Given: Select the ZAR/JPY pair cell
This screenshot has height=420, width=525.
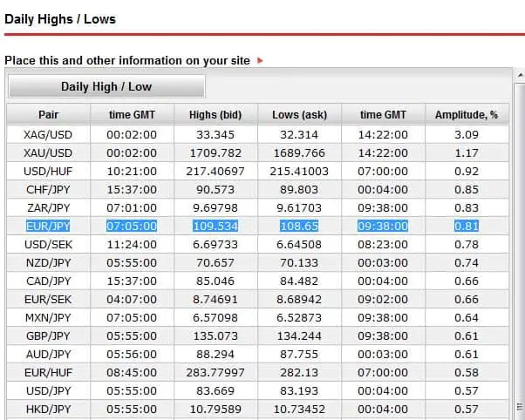Looking at the screenshot, I should click(x=48, y=208).
